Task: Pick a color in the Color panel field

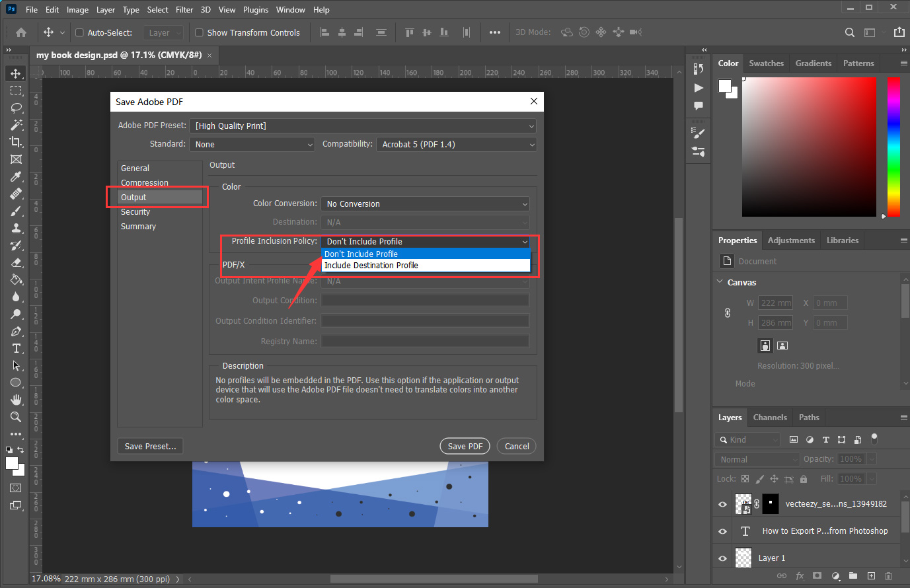Action: 809,147
